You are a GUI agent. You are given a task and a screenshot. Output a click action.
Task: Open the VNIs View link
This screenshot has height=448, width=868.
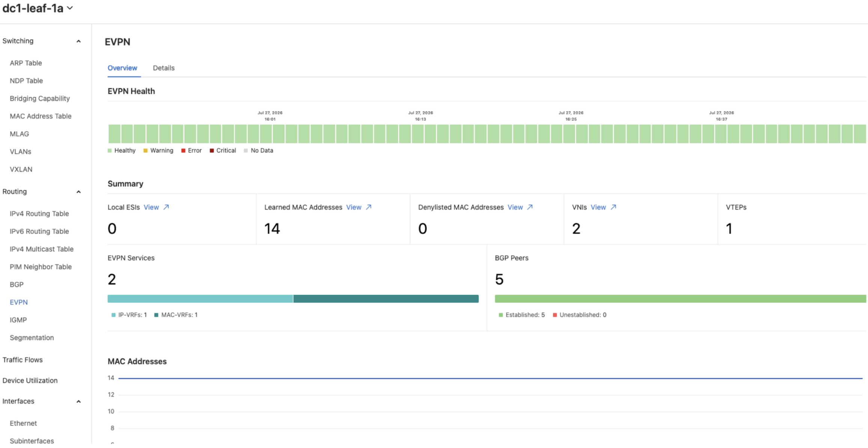pos(598,207)
